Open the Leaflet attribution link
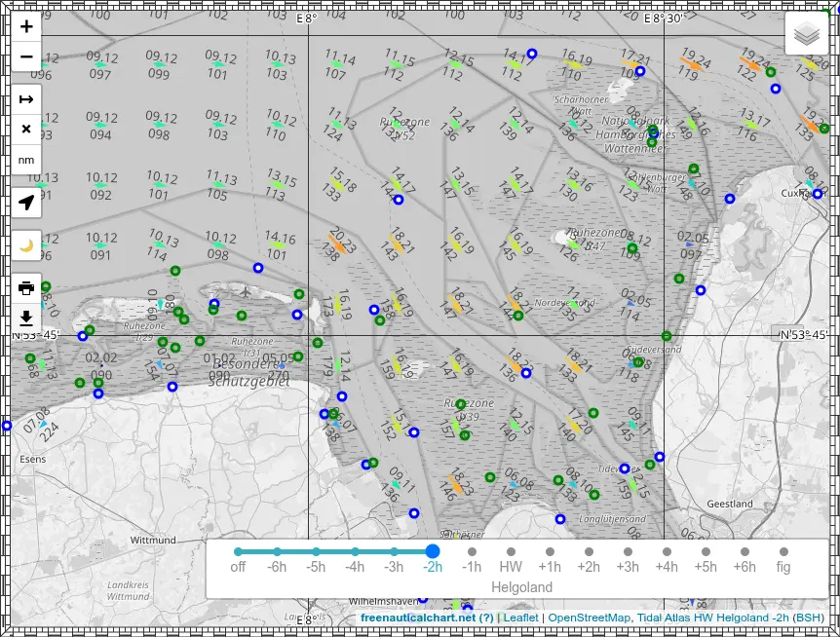Screen dimensions: 840x637 pyautogui.click(x=519, y=618)
